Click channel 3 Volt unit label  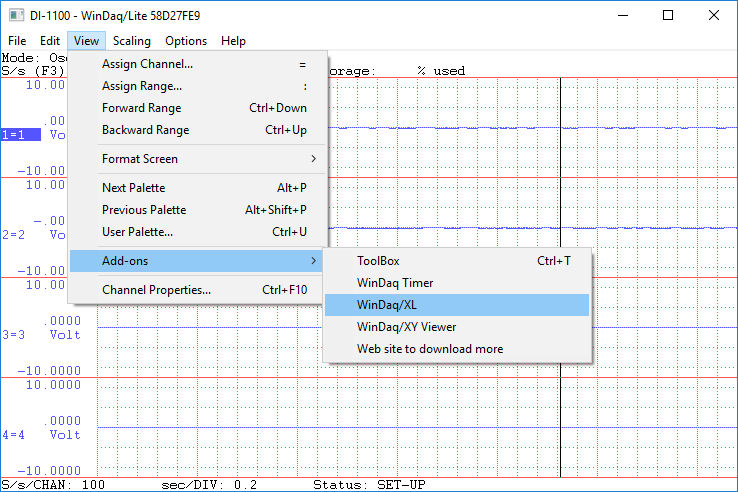(x=65, y=335)
